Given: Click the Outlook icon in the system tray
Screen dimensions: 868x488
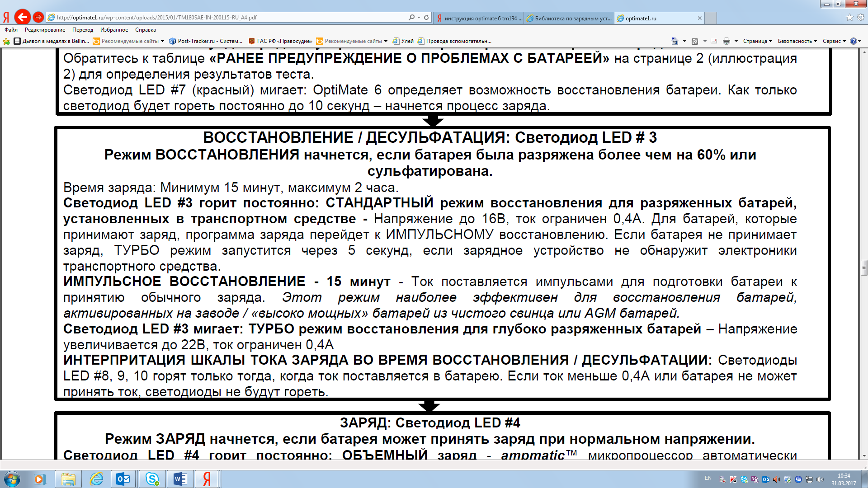Looking at the screenshot, I should (765, 479).
